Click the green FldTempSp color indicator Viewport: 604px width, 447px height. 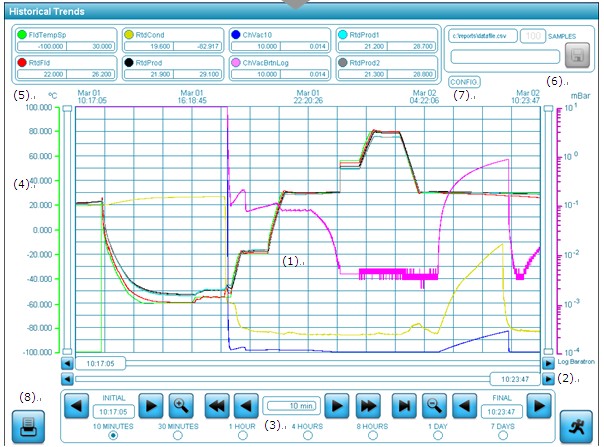click(x=22, y=35)
